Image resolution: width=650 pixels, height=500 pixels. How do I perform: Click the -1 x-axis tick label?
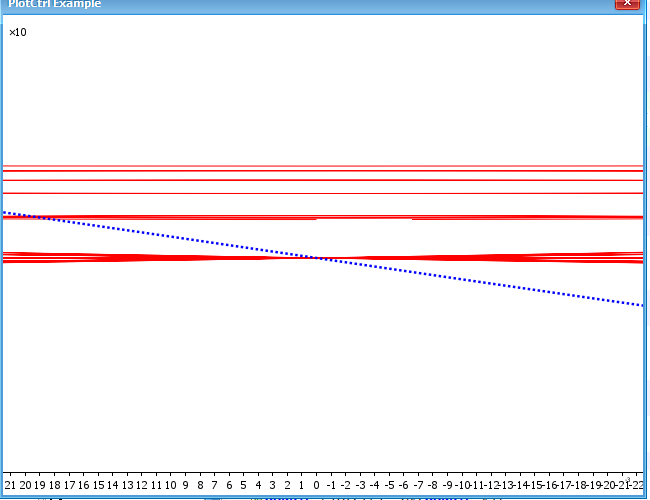(331, 483)
